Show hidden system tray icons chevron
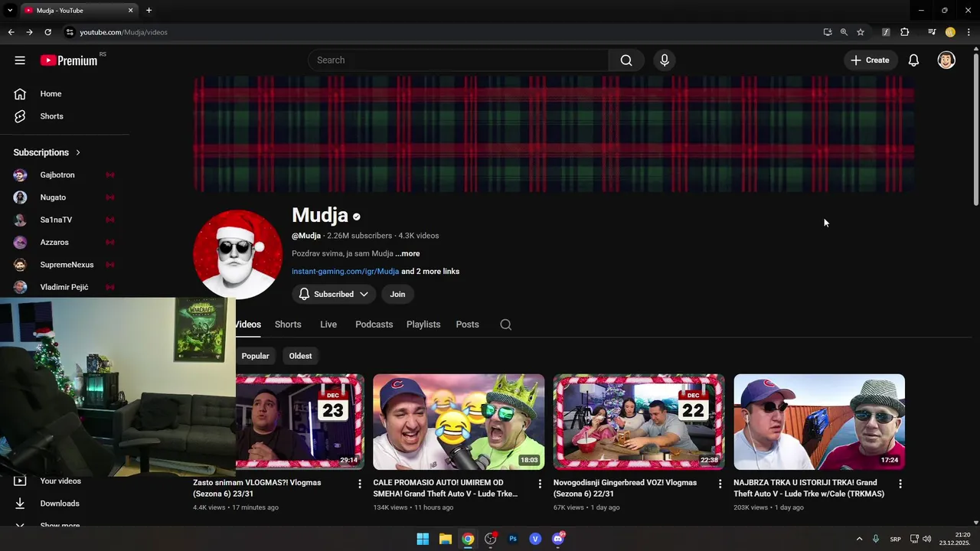The height and width of the screenshot is (551, 980). point(859,539)
